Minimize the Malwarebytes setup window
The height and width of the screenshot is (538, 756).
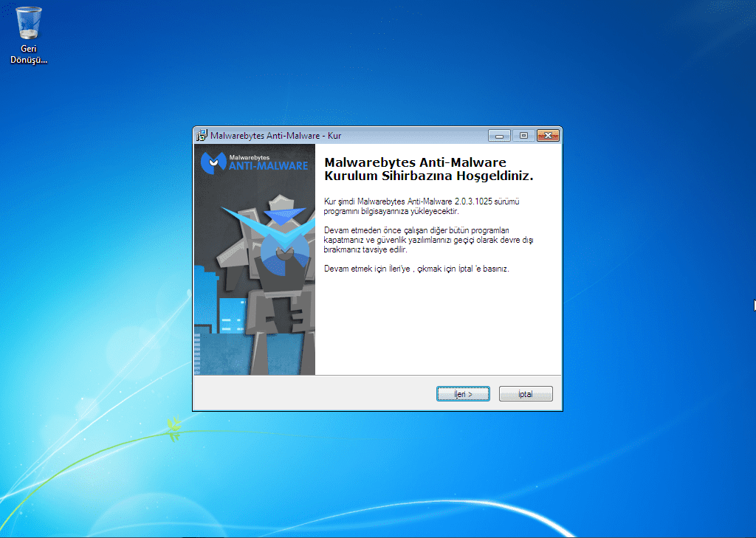pos(499,136)
